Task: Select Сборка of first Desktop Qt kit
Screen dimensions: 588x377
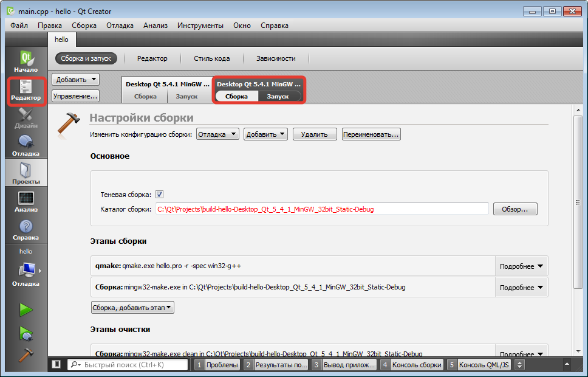Action: click(145, 96)
